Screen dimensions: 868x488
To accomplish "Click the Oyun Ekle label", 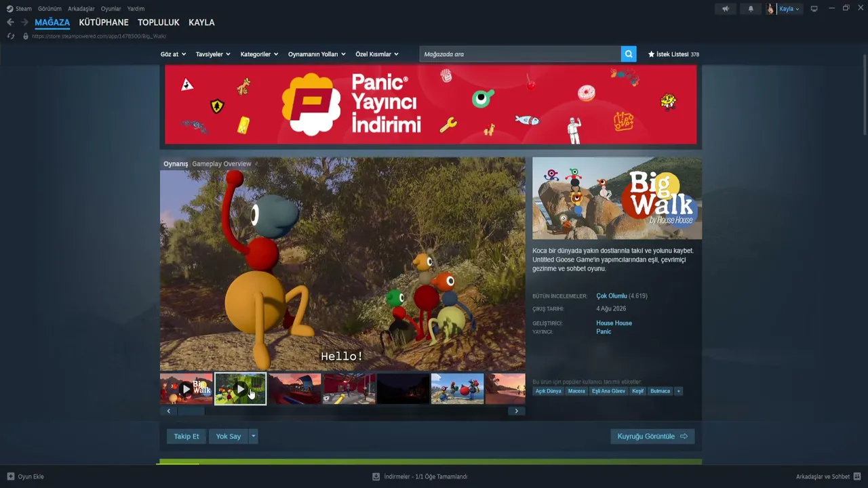I will coord(31,476).
